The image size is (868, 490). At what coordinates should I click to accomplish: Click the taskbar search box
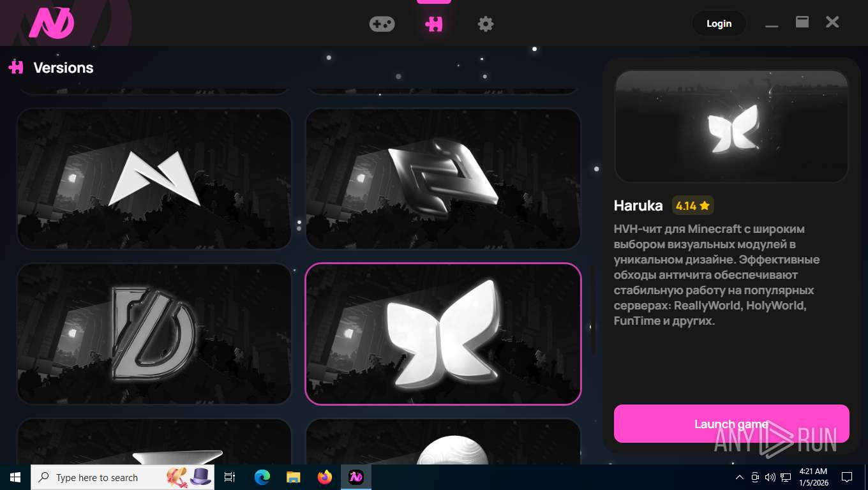[x=123, y=477]
